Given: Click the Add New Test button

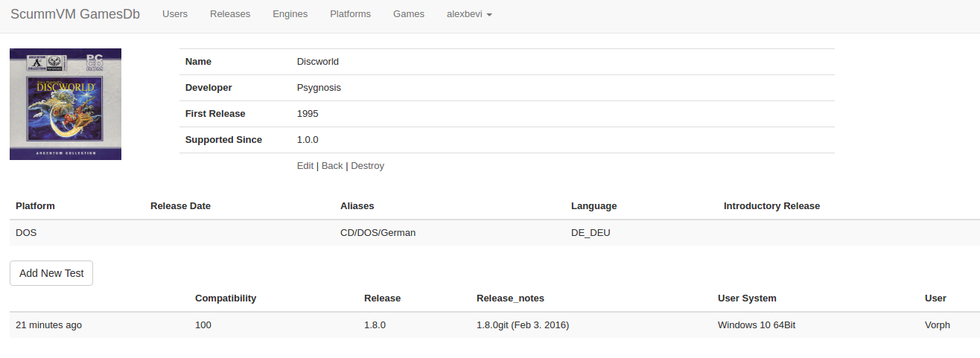Looking at the screenshot, I should click(x=51, y=273).
